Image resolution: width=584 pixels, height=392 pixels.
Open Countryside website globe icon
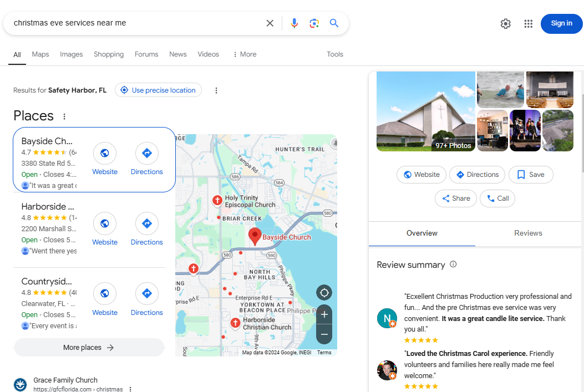(105, 294)
